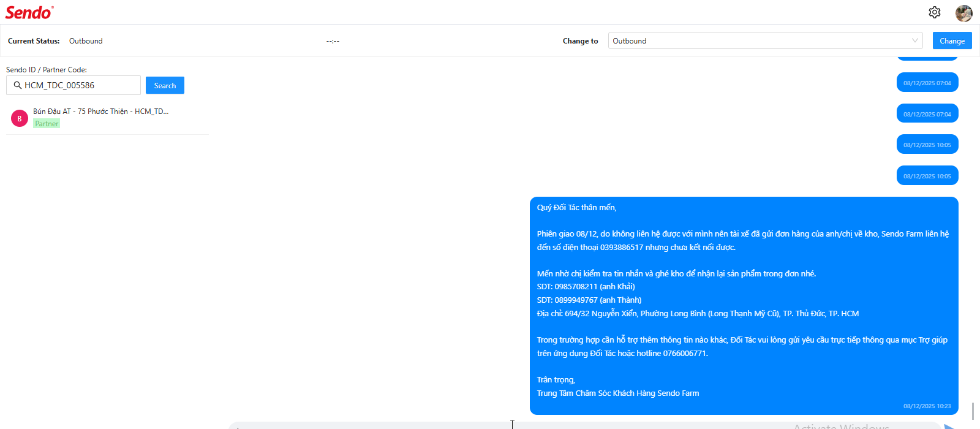Image resolution: width=980 pixels, height=429 pixels.
Task: Click the Sendo ID / Partner Code label
Action: pyautogui.click(x=47, y=69)
